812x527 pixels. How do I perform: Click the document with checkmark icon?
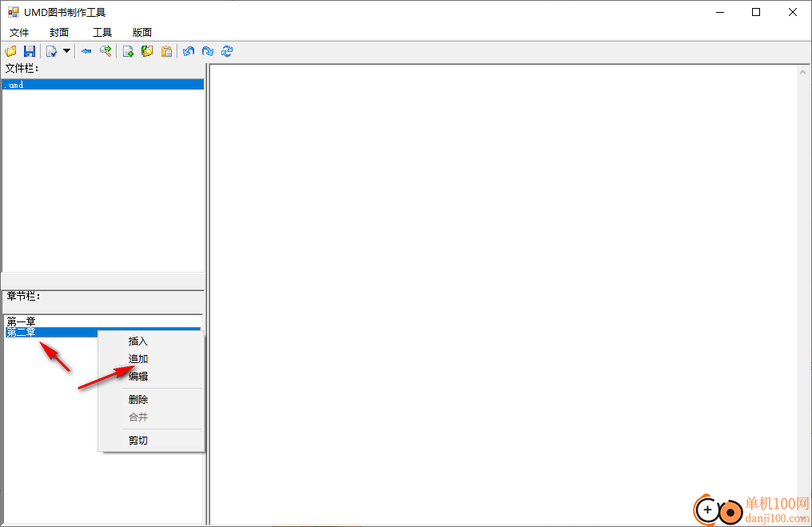click(51, 51)
